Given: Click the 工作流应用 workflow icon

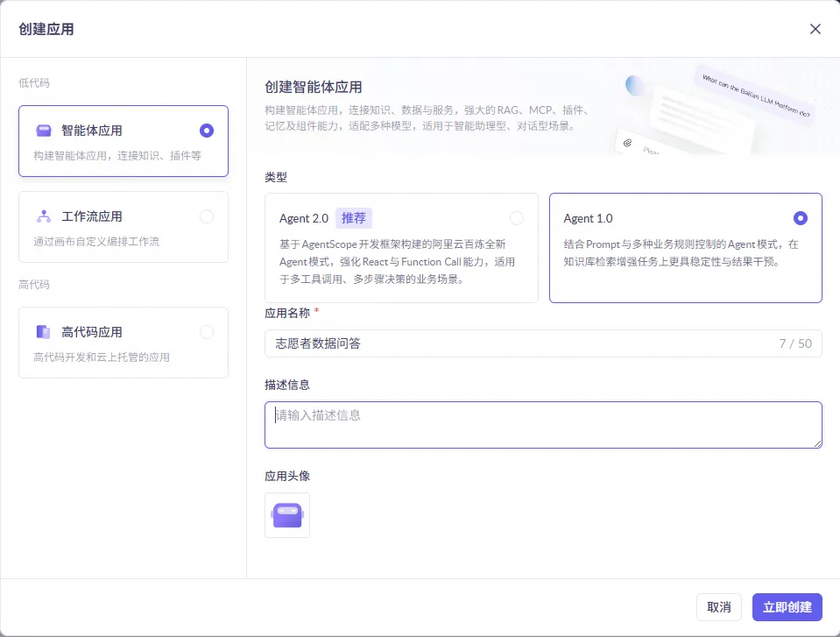Looking at the screenshot, I should point(44,216).
